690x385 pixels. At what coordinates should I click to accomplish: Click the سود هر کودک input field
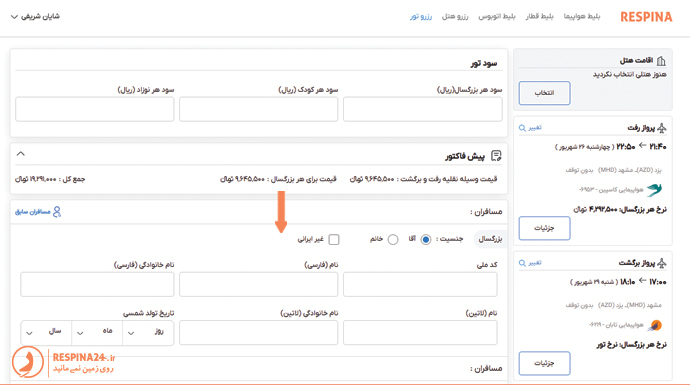tap(258, 109)
